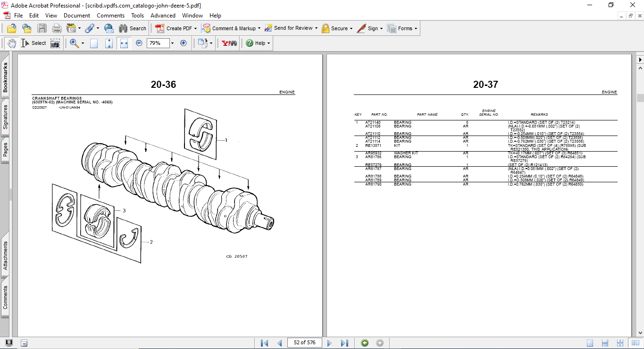
Task: Enable Fit Width page view
Action: pos(124,43)
